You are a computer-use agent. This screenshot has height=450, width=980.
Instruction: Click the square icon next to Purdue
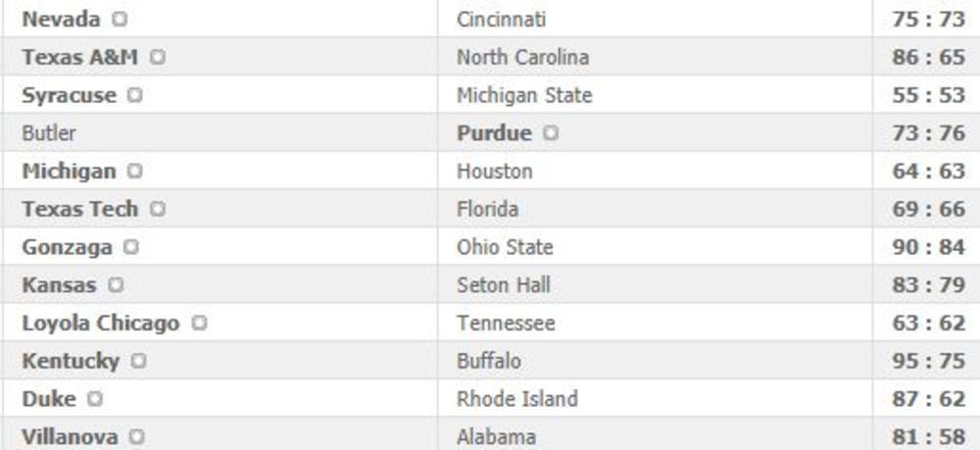[x=551, y=133]
